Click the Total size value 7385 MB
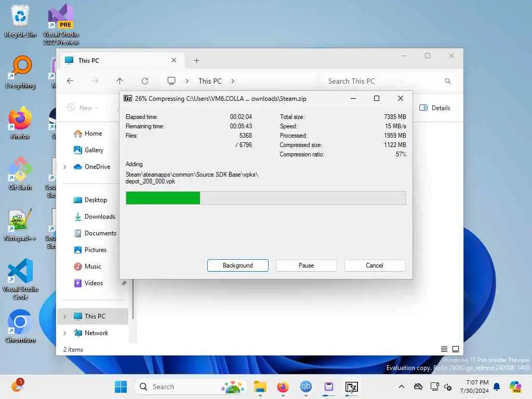 pyautogui.click(x=395, y=117)
